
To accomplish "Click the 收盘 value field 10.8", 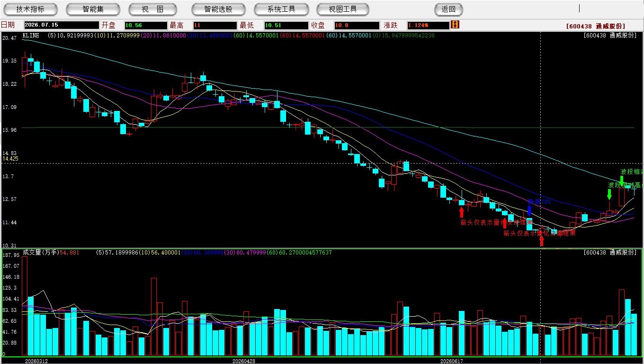I will pyautogui.click(x=357, y=25).
